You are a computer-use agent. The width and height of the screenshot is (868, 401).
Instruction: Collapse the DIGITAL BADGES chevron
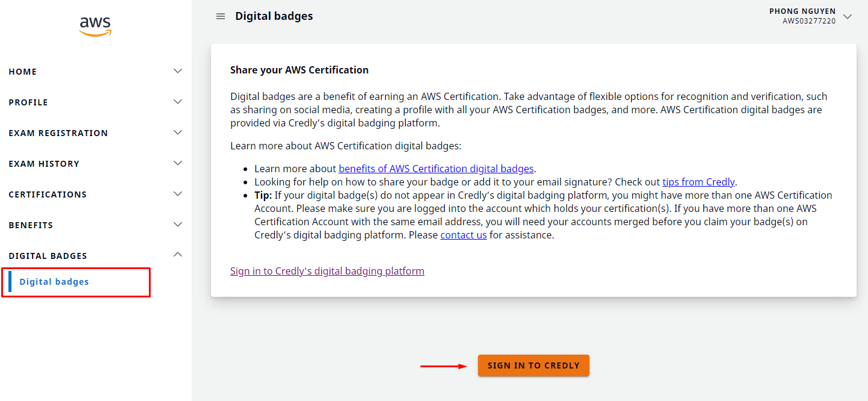178,255
